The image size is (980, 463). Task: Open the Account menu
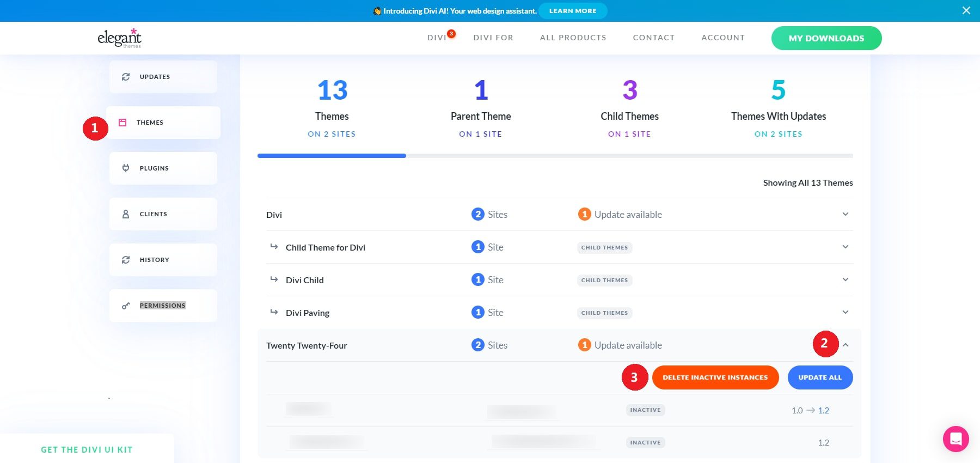pyautogui.click(x=723, y=38)
